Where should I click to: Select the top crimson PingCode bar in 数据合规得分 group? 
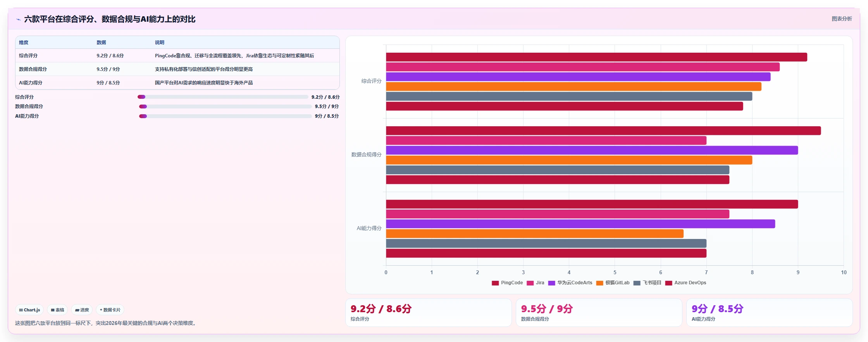coord(603,131)
